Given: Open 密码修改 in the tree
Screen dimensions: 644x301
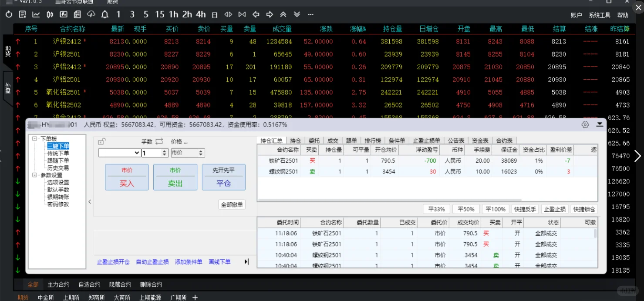Looking at the screenshot, I should coord(58,204).
